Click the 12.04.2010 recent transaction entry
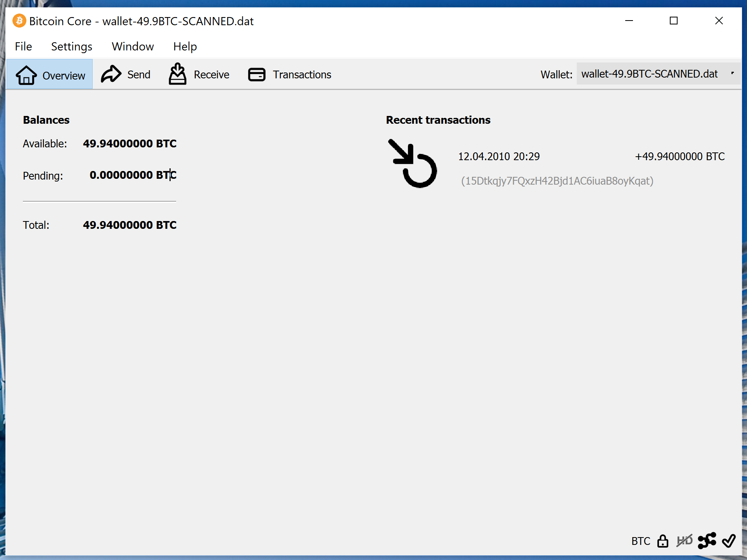This screenshot has width=747, height=560. (x=499, y=156)
